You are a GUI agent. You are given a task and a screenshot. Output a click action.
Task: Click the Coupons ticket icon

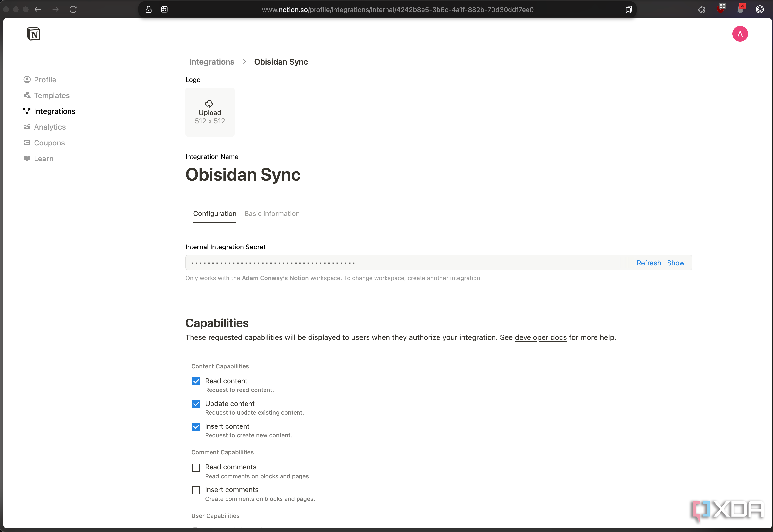27,143
